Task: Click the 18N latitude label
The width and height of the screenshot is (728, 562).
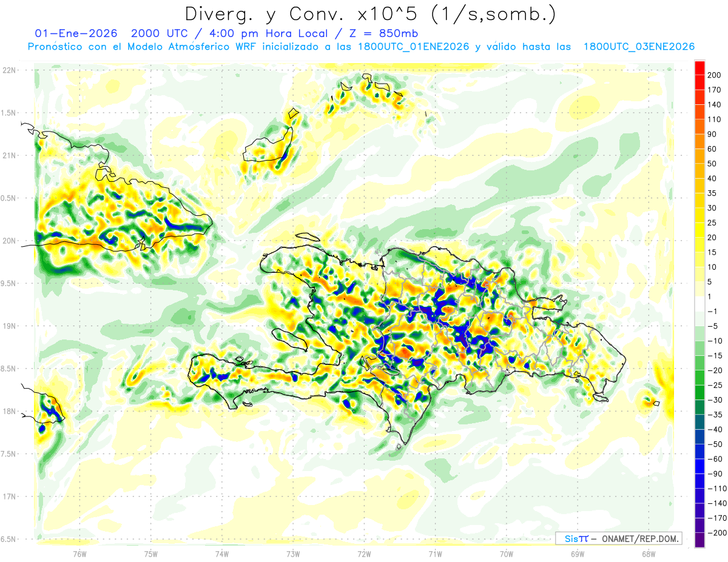Action: (x=9, y=411)
